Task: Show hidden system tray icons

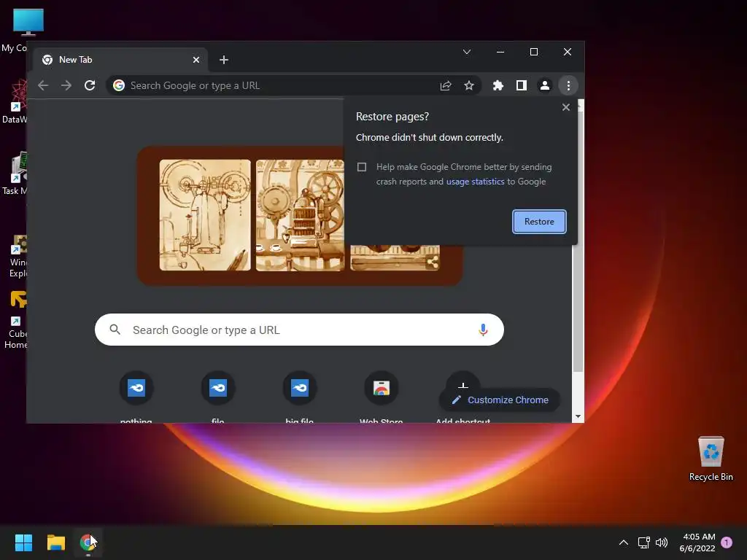Action: 623,542
